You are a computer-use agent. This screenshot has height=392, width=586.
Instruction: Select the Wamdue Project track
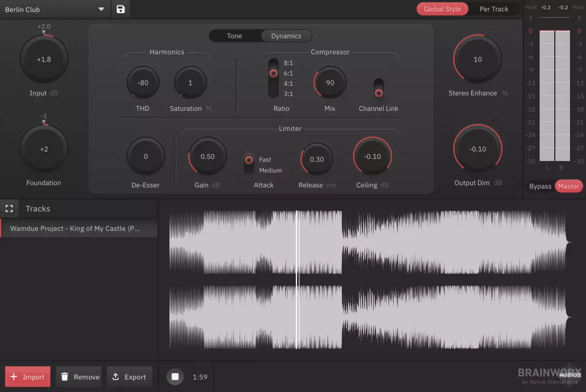pos(79,228)
